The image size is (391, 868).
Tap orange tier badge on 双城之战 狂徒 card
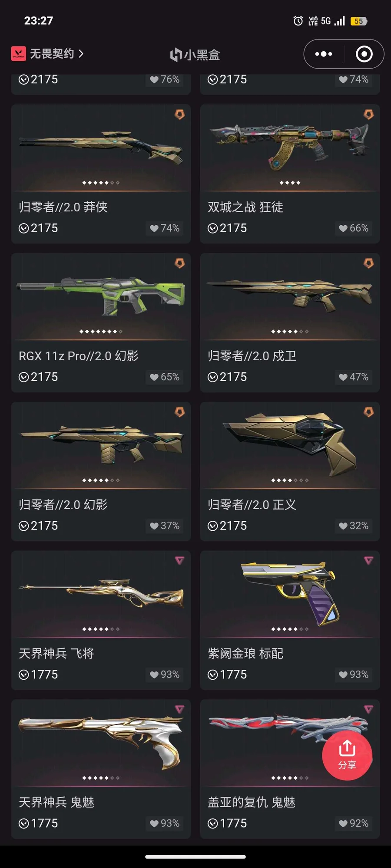click(368, 114)
